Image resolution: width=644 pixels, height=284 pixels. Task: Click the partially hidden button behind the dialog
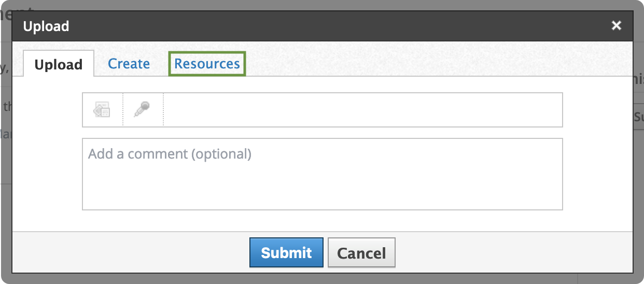[x=639, y=117]
